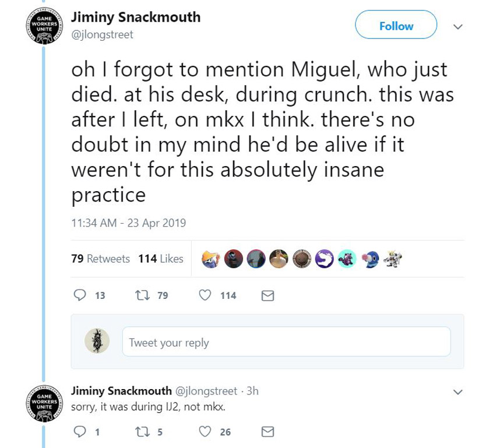Share the reply tweet via message icon
The image size is (493, 448).
267,432
